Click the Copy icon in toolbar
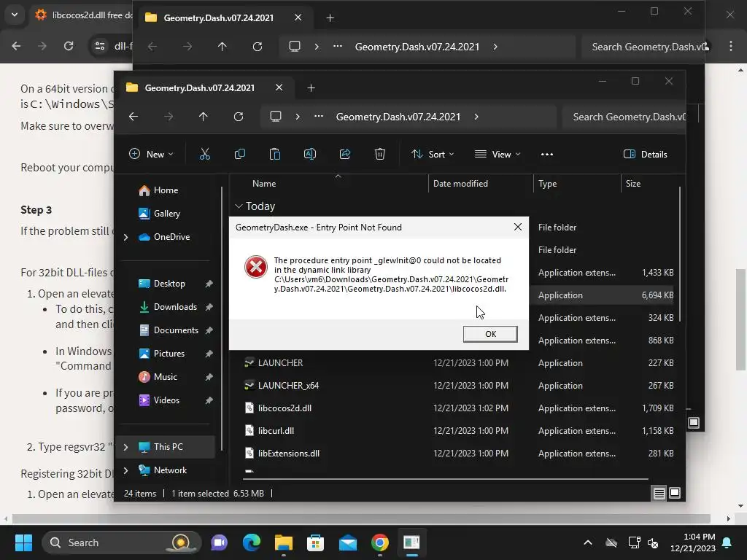Image resolution: width=747 pixels, height=560 pixels. point(239,155)
